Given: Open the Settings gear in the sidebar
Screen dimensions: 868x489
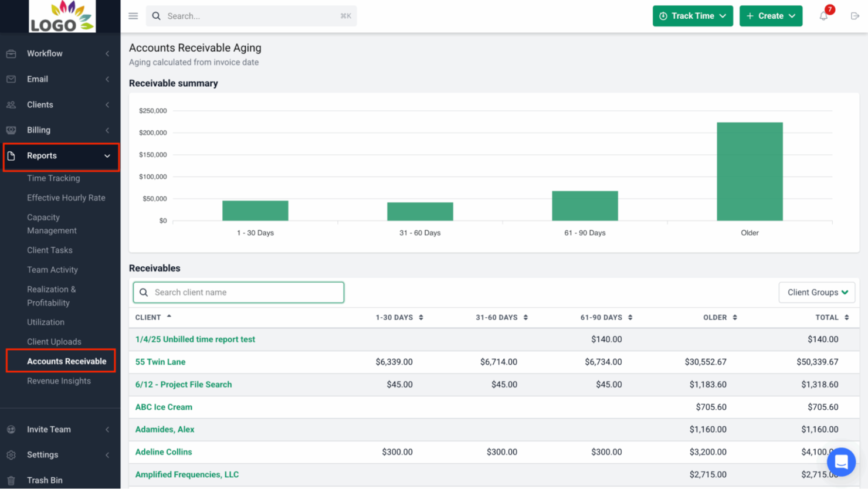Looking at the screenshot, I should (x=11, y=454).
